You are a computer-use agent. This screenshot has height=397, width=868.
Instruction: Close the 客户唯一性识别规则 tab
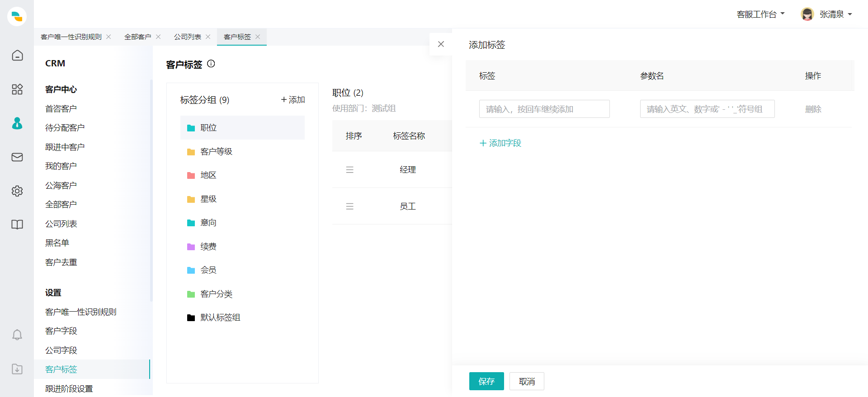point(108,37)
